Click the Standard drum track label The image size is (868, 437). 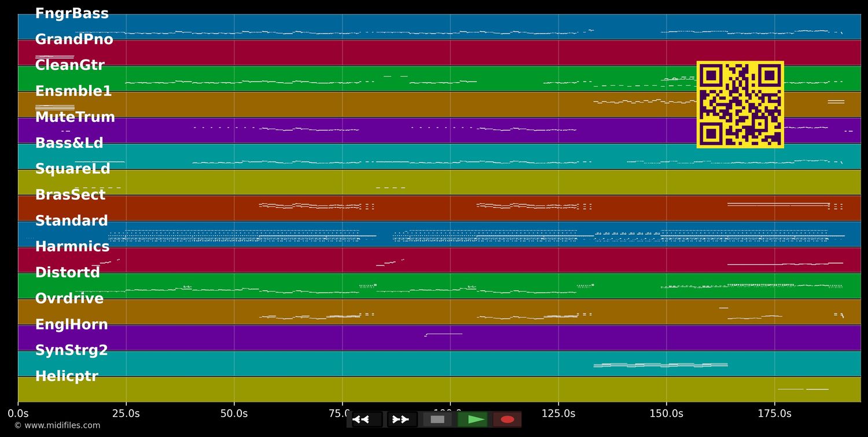click(x=71, y=221)
